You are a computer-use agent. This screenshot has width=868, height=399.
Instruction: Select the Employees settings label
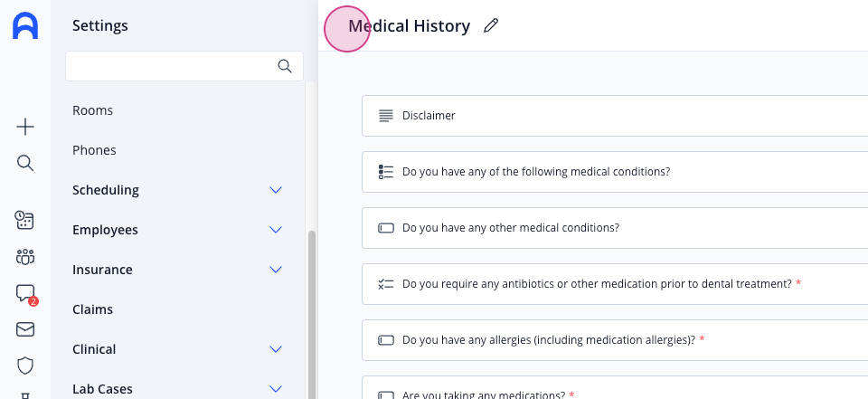point(105,230)
